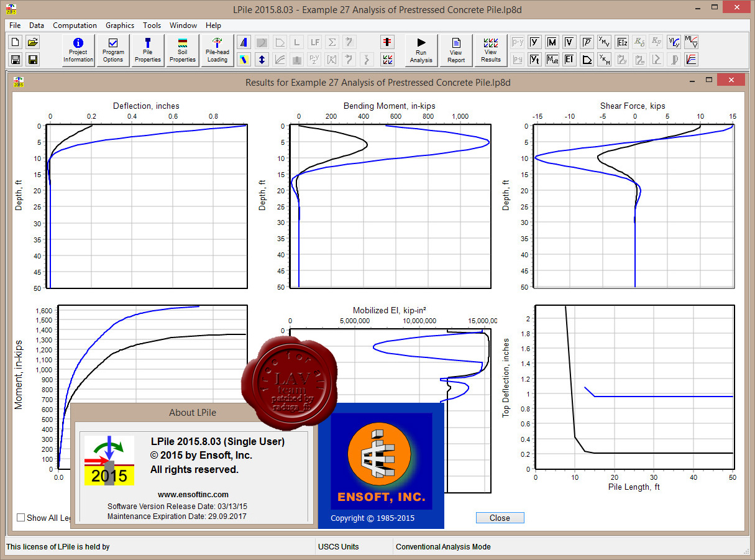Click the Save As yellow-label floppy disk icon

pyautogui.click(x=33, y=60)
